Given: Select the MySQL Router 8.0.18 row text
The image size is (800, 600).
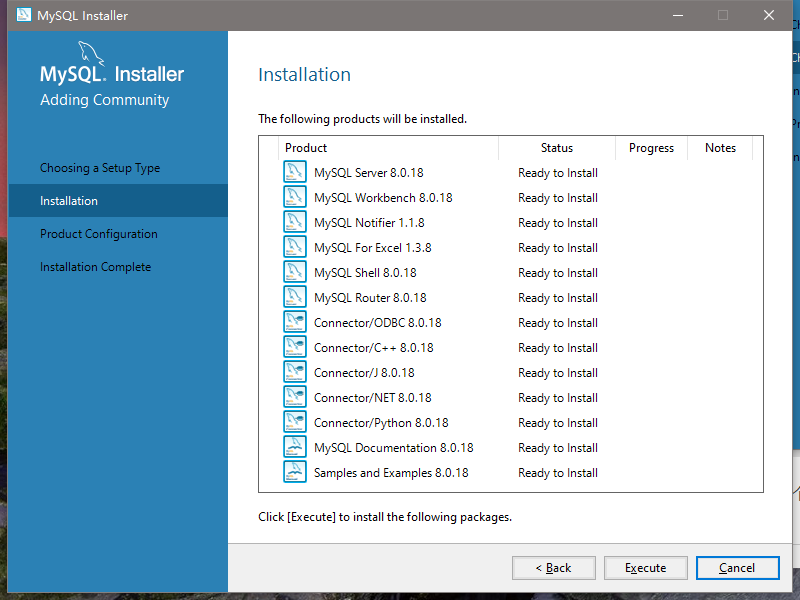Looking at the screenshot, I should click(x=370, y=298).
